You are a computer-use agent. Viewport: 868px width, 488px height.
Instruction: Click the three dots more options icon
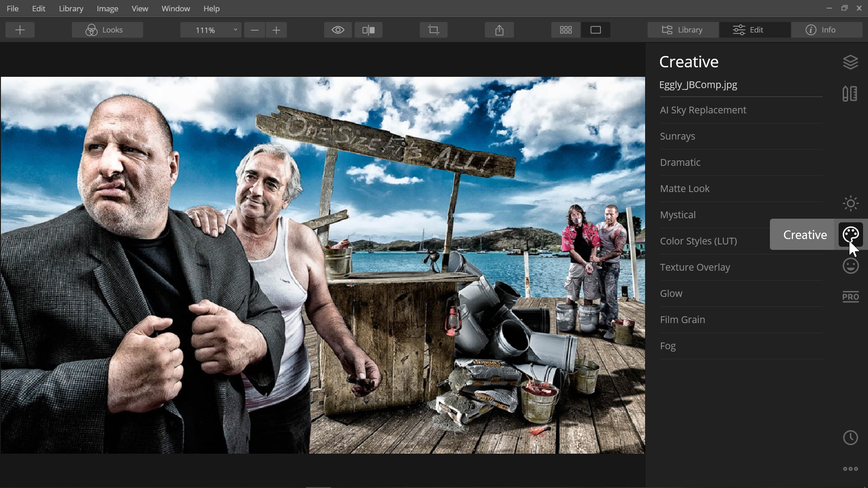pos(850,469)
